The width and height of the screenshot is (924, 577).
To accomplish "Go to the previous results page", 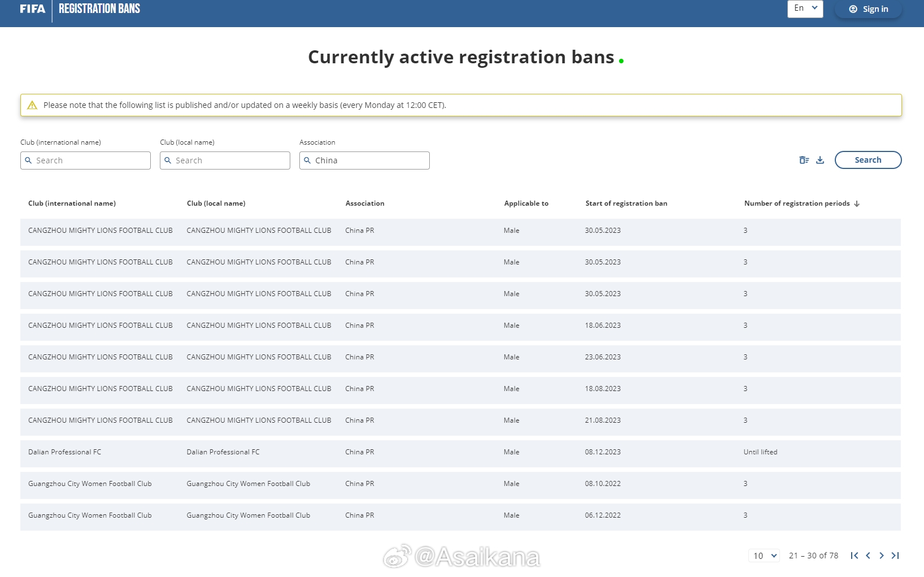I will [868, 556].
